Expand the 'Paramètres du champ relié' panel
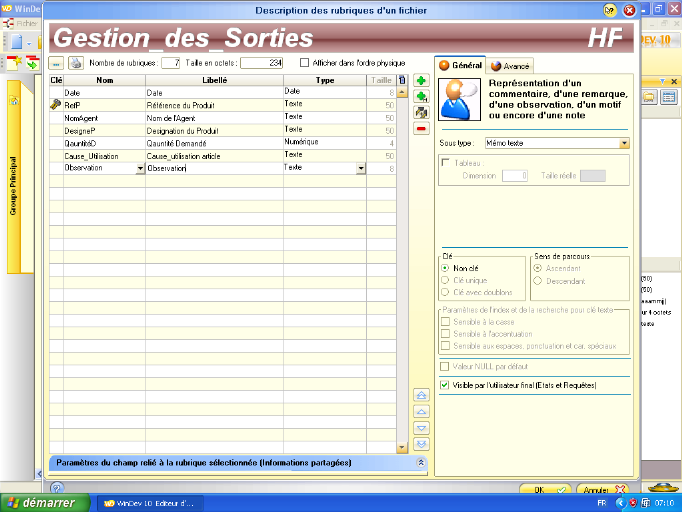This screenshot has width=682, height=512. [x=421, y=464]
